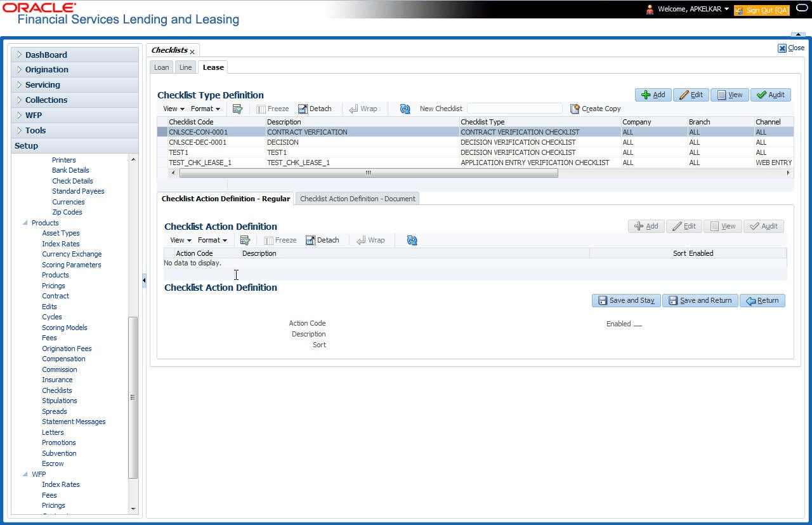The height and width of the screenshot is (525, 812).
Task: Open Subvention in the Setup tree
Action: (x=59, y=453)
